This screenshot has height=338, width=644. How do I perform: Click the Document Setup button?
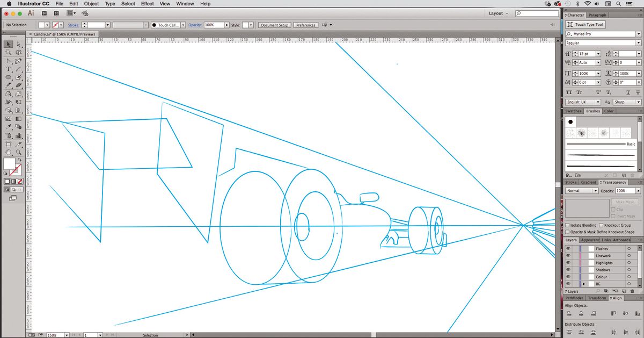click(275, 25)
